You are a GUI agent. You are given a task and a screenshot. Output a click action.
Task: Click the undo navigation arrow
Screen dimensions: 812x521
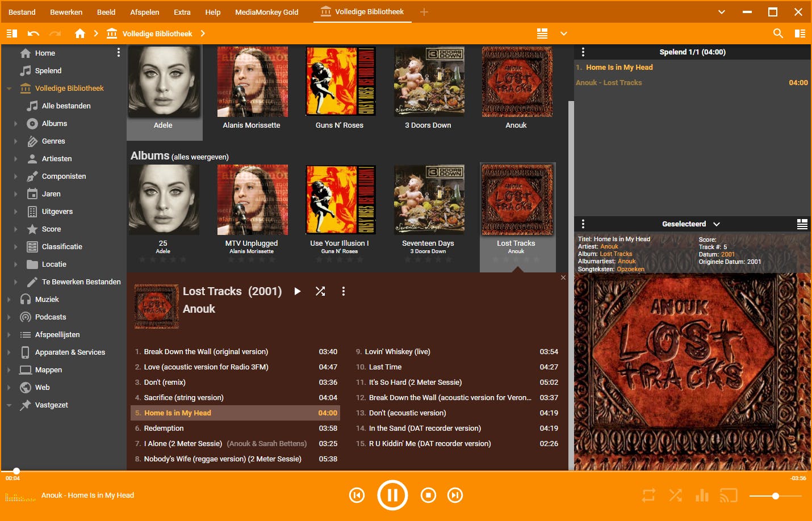[34, 33]
